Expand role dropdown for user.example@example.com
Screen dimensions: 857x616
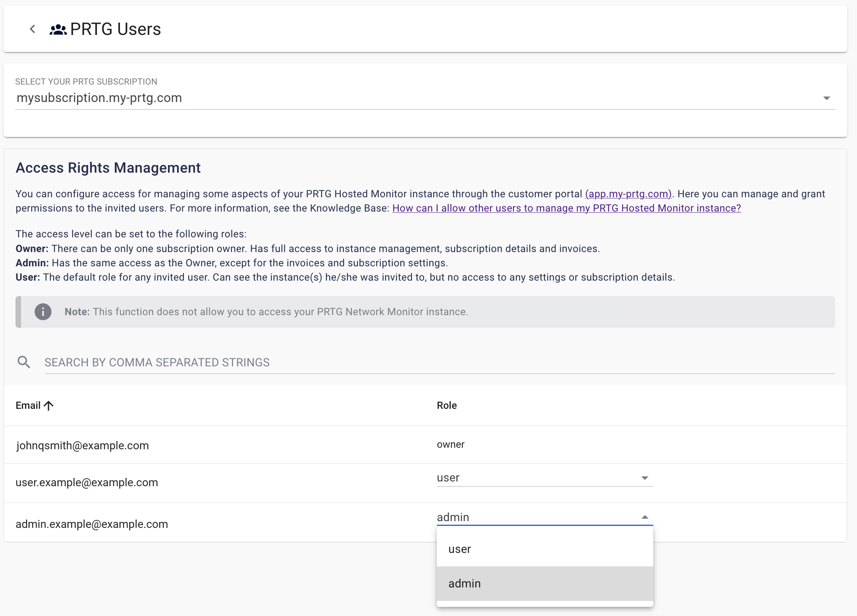coord(645,478)
